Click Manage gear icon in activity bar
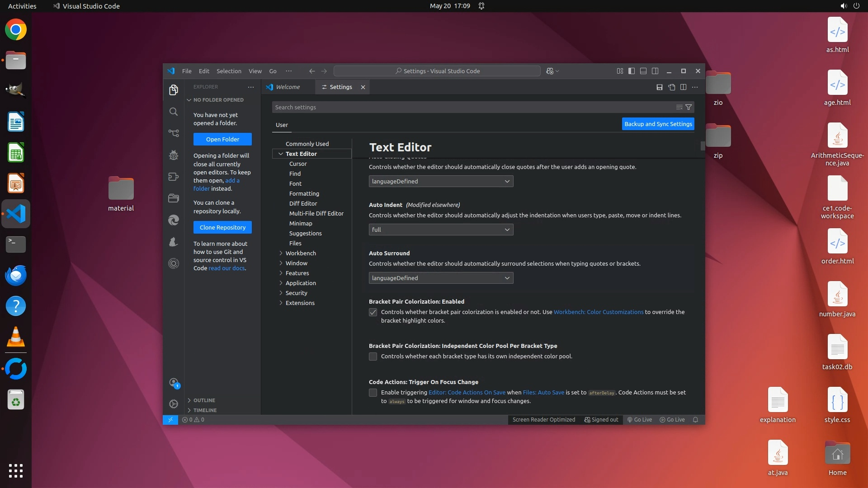The image size is (868, 488). pyautogui.click(x=174, y=404)
